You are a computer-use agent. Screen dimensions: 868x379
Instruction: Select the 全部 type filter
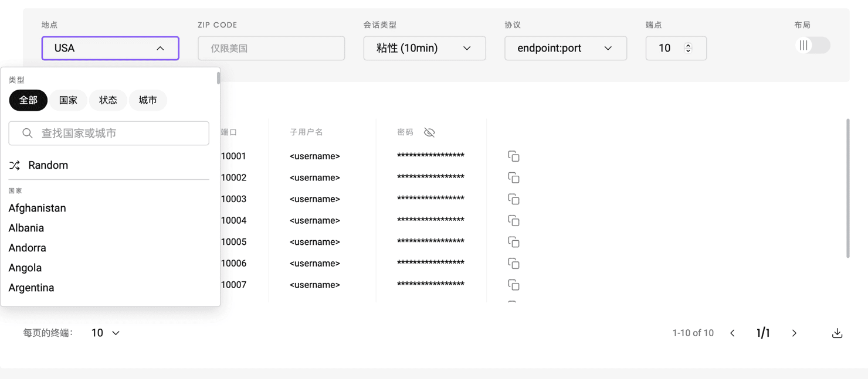28,100
